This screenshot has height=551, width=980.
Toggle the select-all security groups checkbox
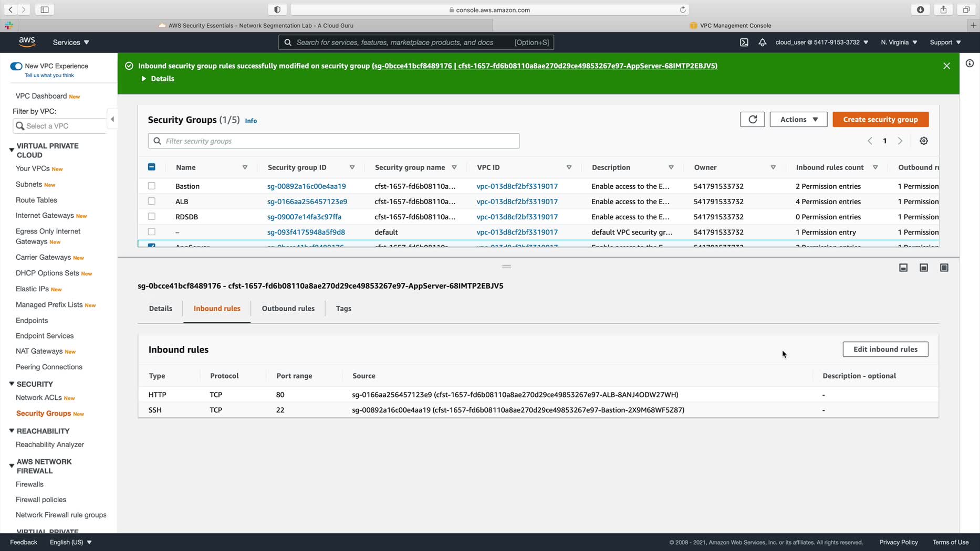(152, 167)
